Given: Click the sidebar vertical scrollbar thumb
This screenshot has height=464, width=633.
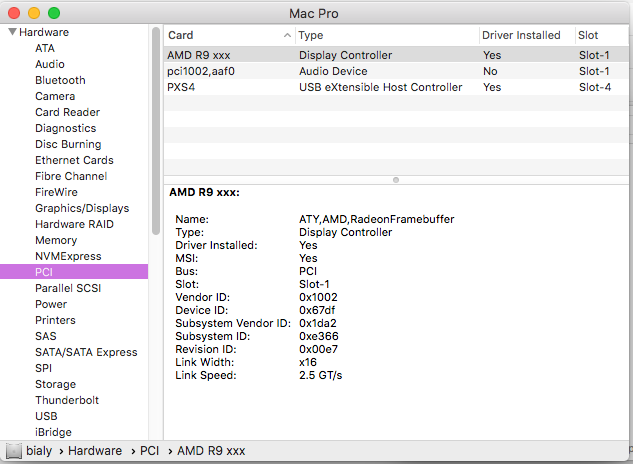Looking at the screenshot, I should point(156,131).
